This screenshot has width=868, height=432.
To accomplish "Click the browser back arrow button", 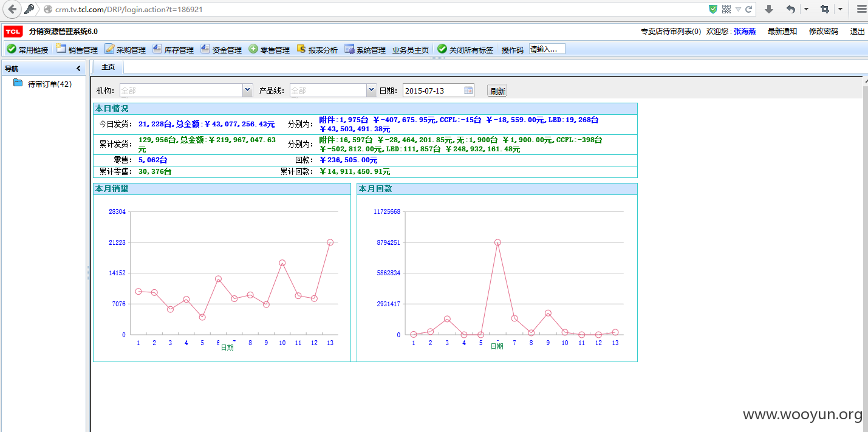I will click(12, 9).
